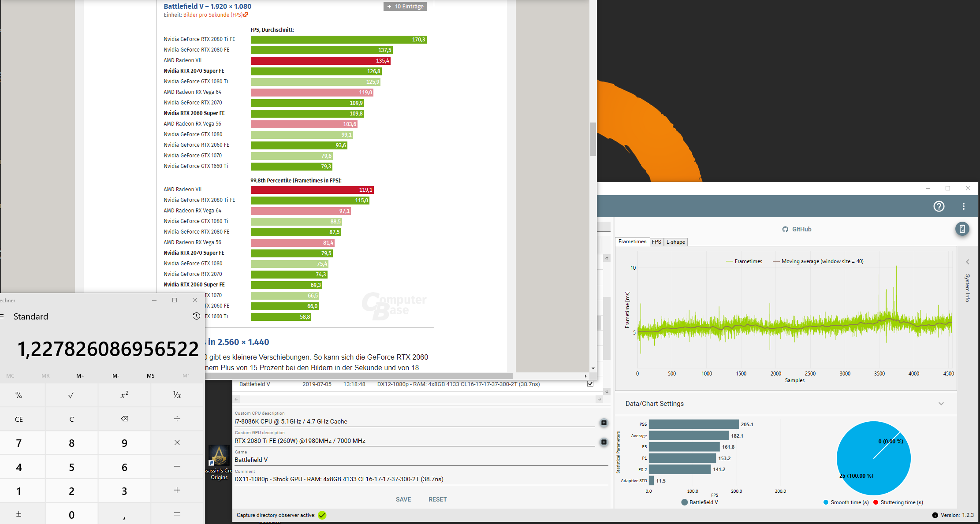Open the calculator hamburger menu

coord(2,316)
